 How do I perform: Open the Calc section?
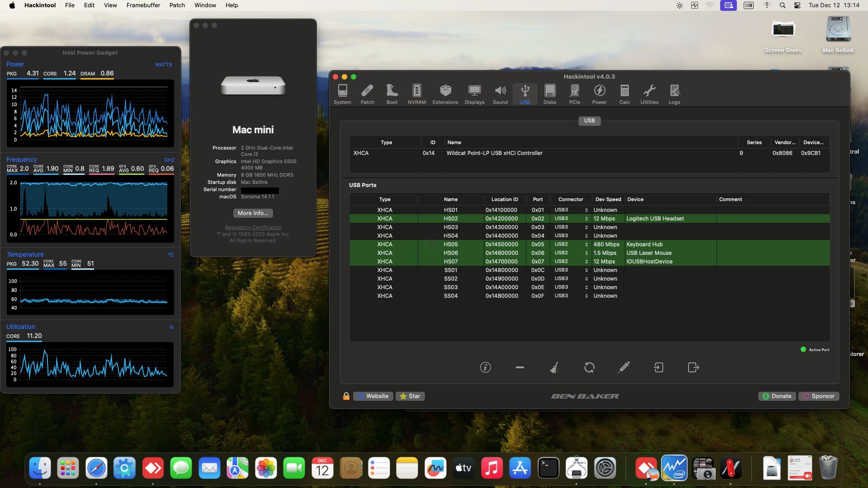(624, 94)
